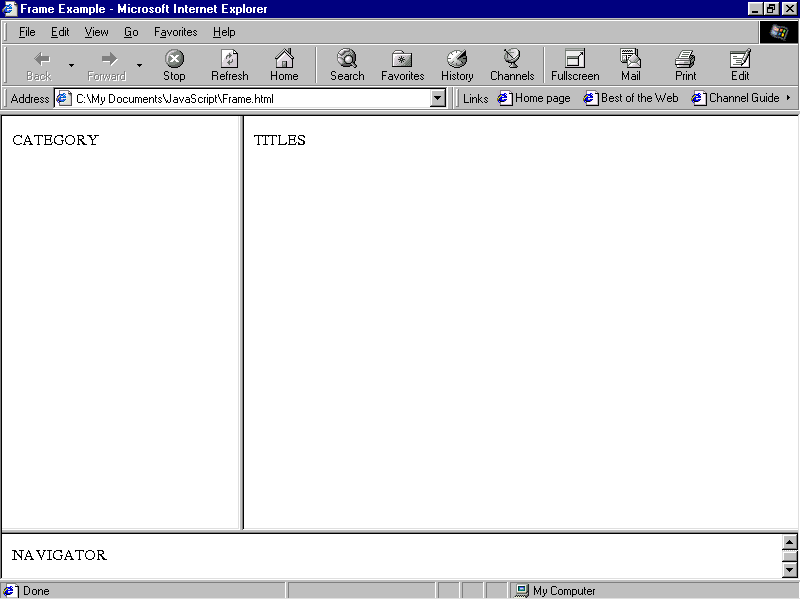800x600 pixels.
Task: Open the Search pane
Action: pyautogui.click(x=347, y=65)
